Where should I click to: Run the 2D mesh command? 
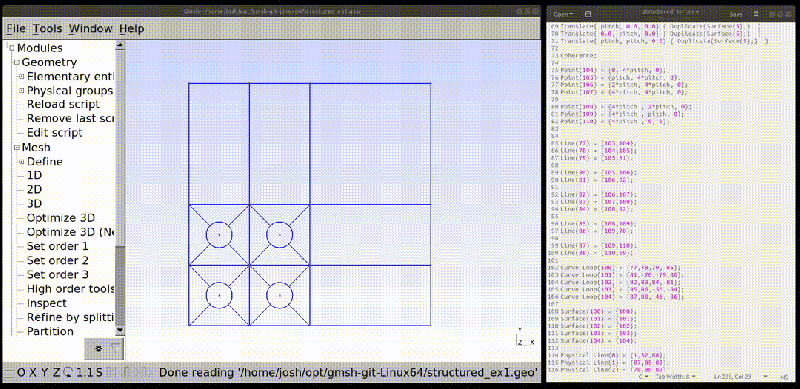[x=35, y=189]
